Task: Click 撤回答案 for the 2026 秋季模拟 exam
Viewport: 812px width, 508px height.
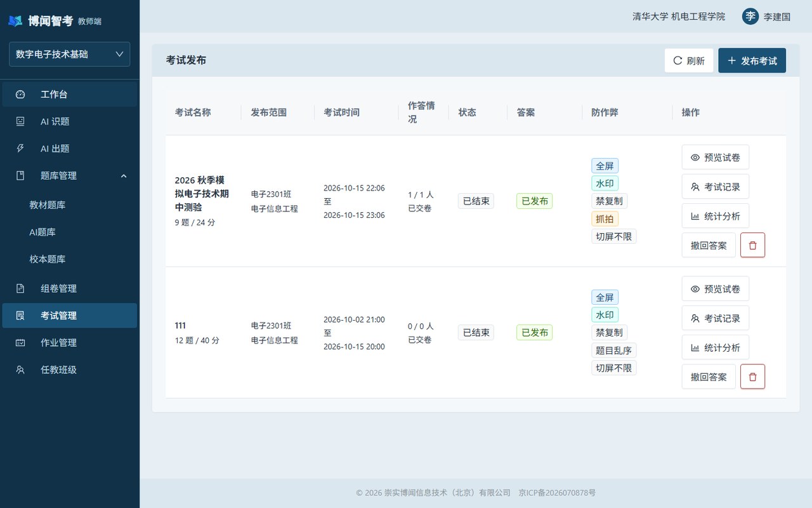Action: coord(709,245)
